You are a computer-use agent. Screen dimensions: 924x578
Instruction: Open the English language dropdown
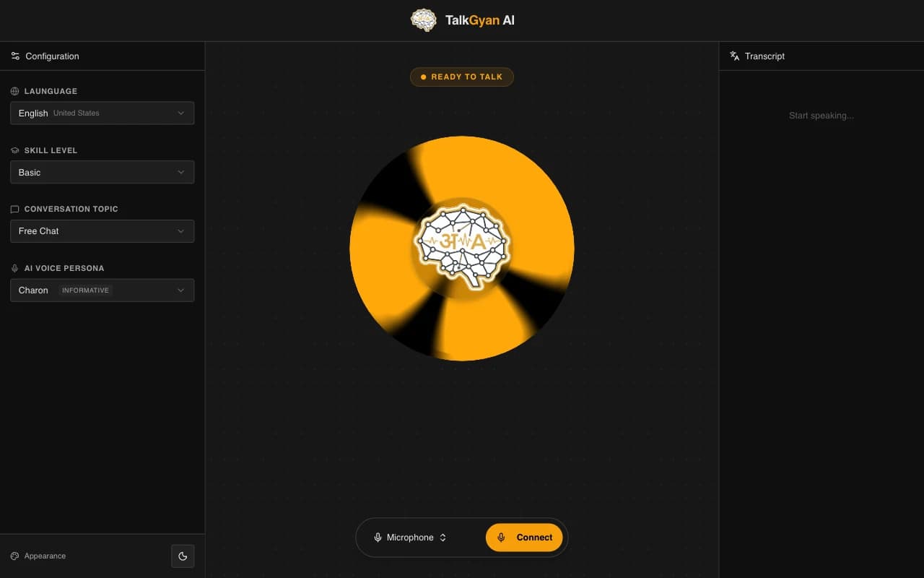102,113
